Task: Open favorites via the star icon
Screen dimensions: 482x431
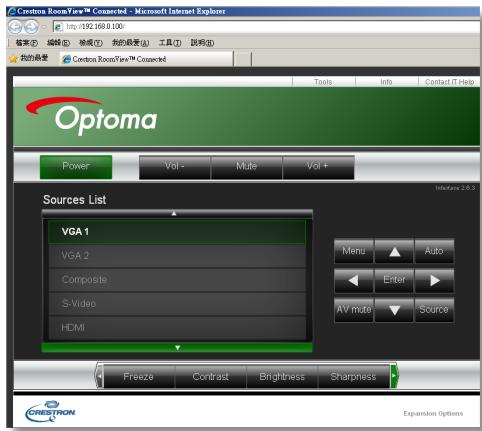Action: pyautogui.click(x=13, y=59)
